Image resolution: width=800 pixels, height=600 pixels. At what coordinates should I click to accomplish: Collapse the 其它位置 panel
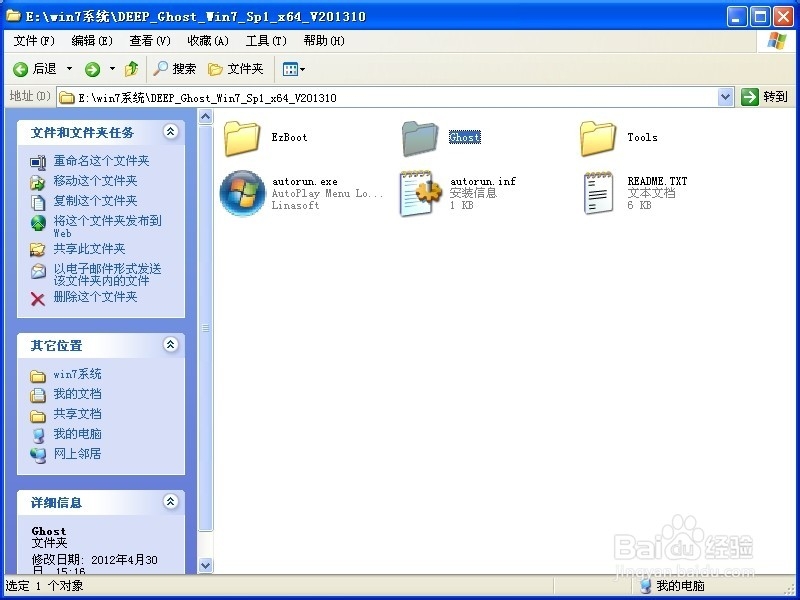(x=170, y=345)
